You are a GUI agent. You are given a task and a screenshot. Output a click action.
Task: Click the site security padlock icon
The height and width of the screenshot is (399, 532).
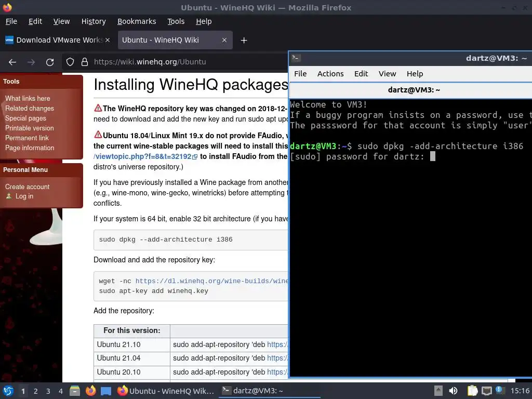(x=85, y=62)
